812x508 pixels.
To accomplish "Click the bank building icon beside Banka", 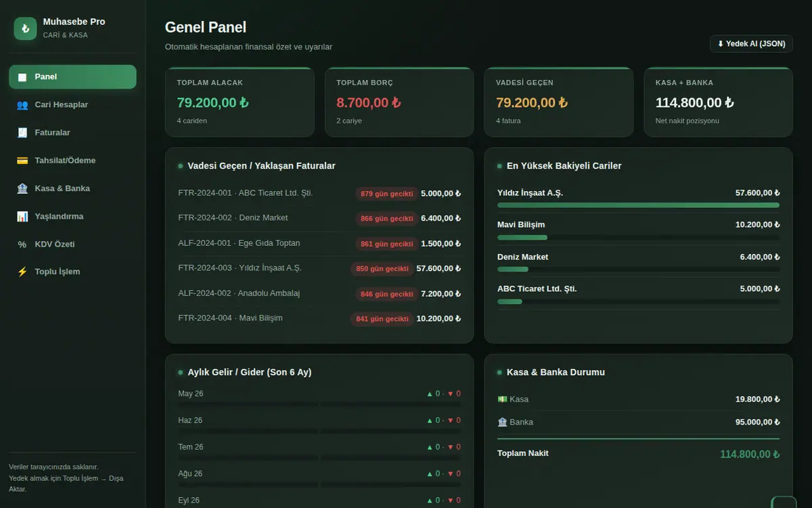I will [x=502, y=422].
